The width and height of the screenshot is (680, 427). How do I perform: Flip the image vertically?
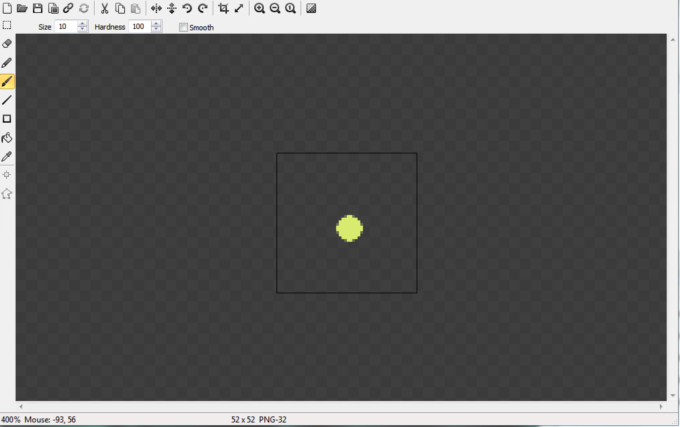click(172, 8)
